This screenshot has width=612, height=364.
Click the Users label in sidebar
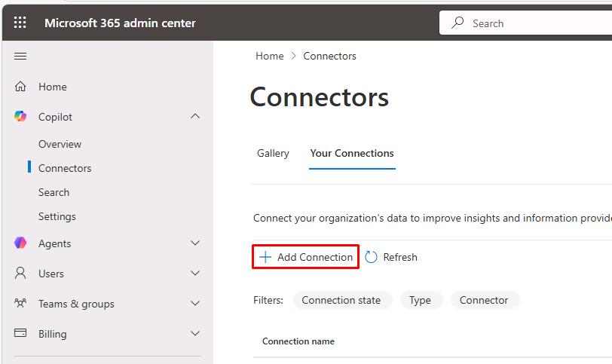[51, 274]
